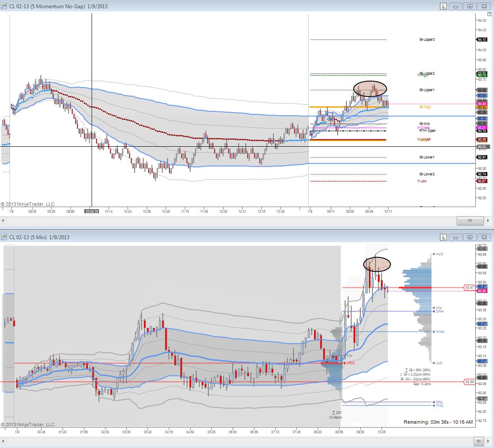Toggle the L link button in the 5 Min chart

click(443, 237)
